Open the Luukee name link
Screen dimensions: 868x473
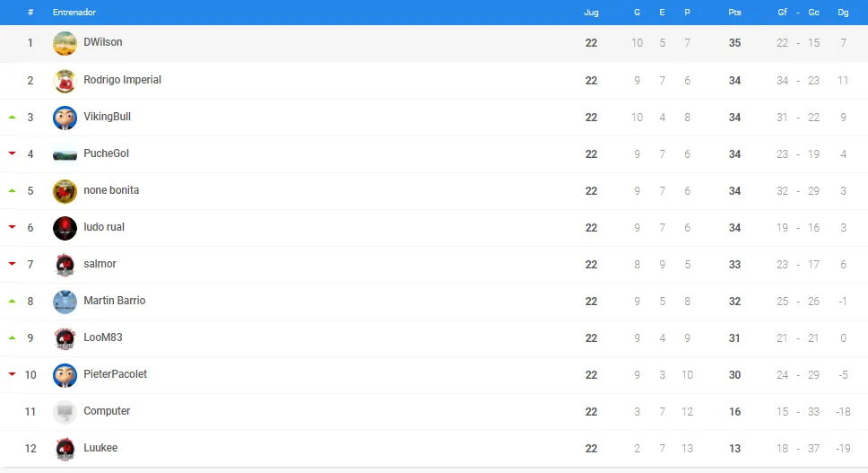pyautogui.click(x=100, y=448)
